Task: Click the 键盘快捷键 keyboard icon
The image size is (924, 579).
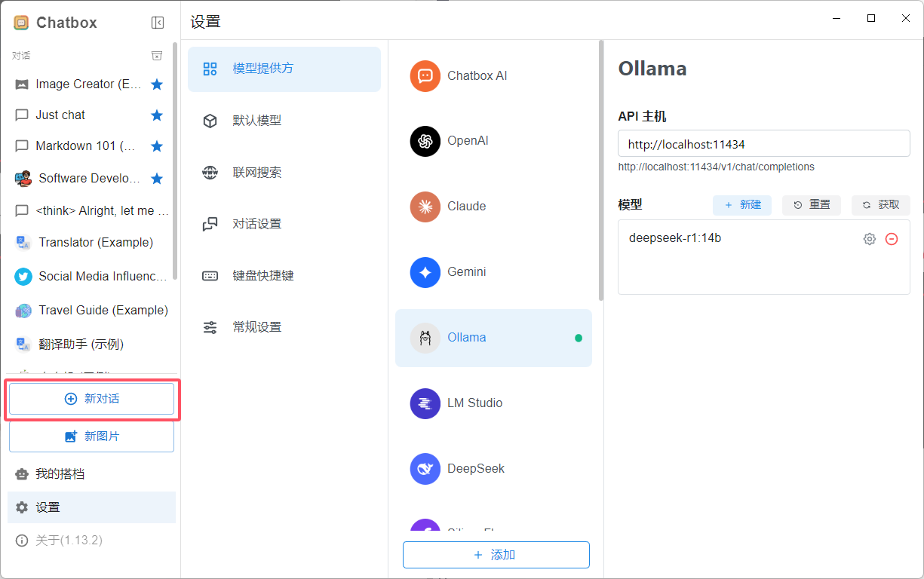Action: click(x=210, y=276)
